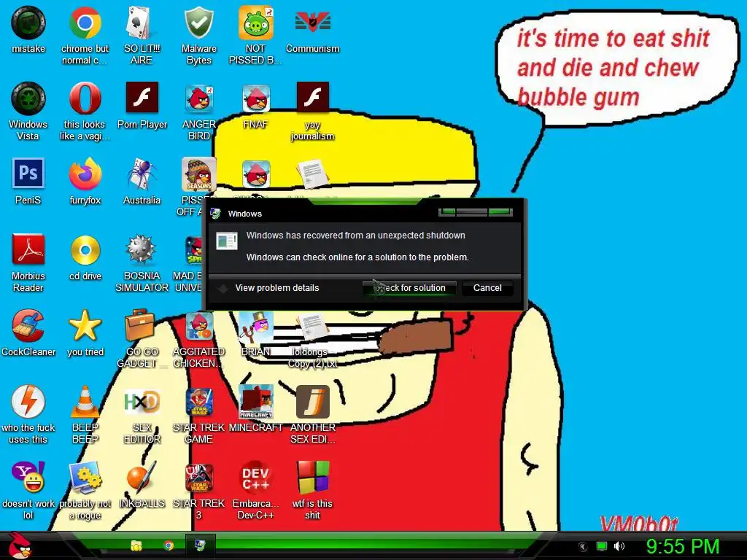Expand 'View problem details' in Windows dialog

click(277, 287)
